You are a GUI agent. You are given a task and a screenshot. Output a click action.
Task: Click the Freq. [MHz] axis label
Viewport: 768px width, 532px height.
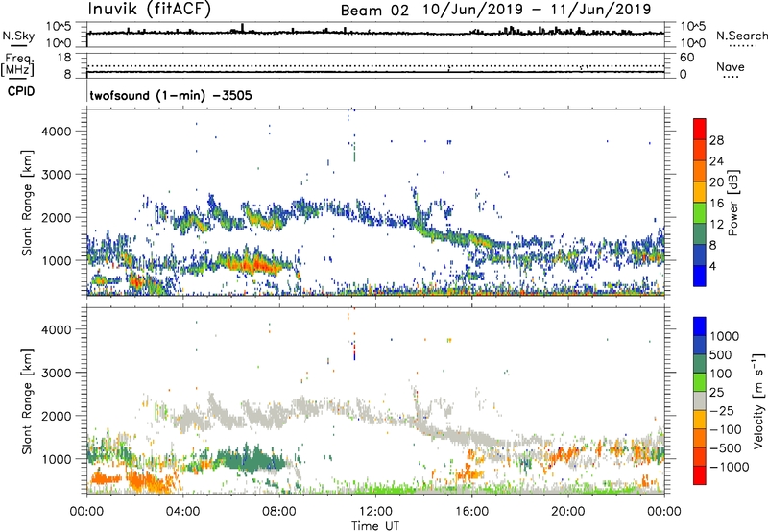coord(17,64)
